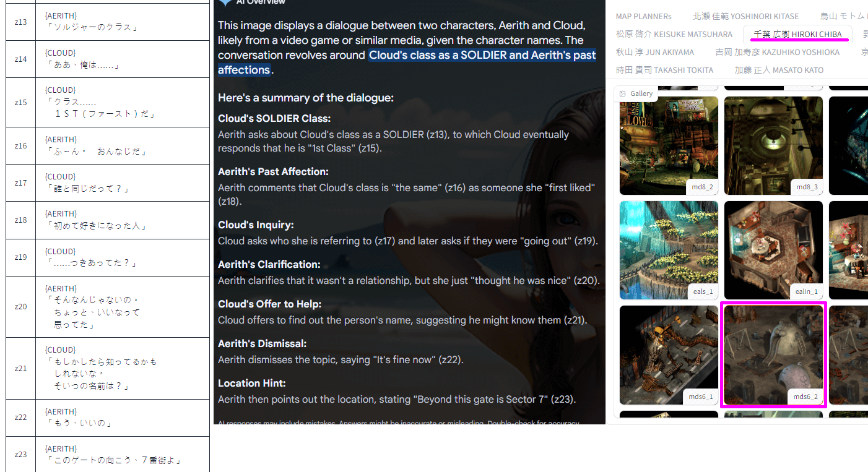The width and height of the screenshot is (868, 472).
Task: Click row label z14 in the dialogue table
Action: pyautogui.click(x=20, y=59)
